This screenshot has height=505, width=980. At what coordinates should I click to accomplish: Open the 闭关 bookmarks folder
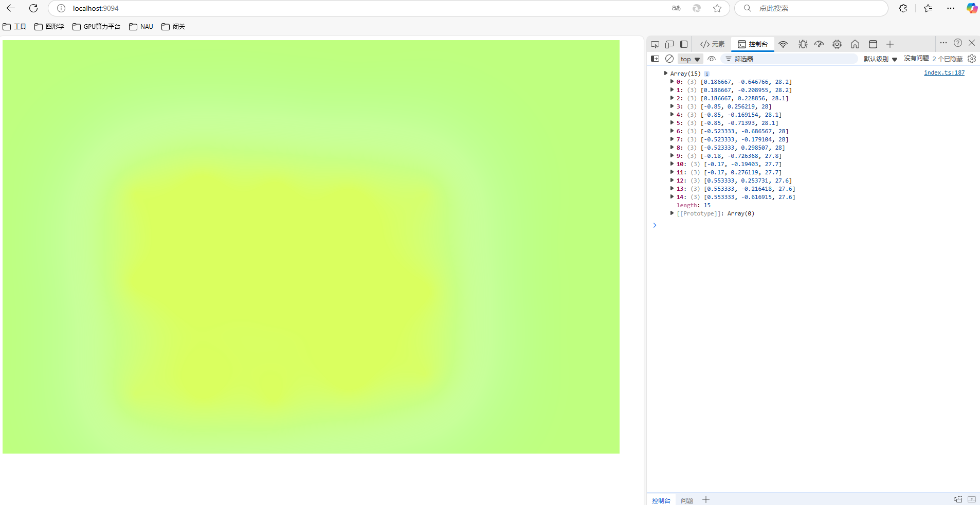click(x=173, y=27)
